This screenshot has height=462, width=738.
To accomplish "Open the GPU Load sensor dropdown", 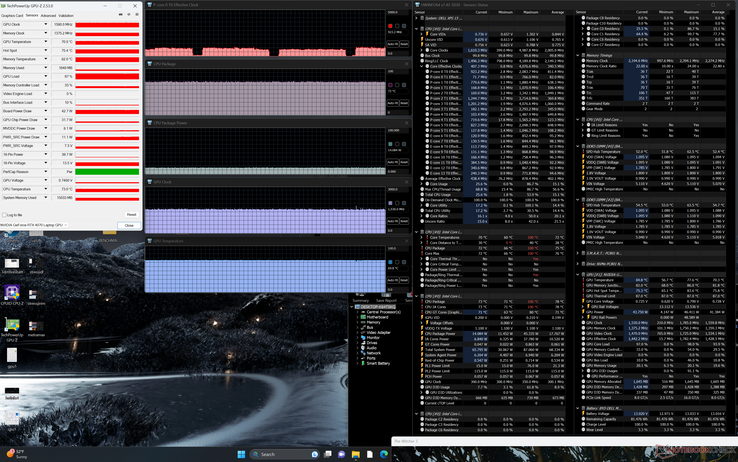I will [46, 76].
